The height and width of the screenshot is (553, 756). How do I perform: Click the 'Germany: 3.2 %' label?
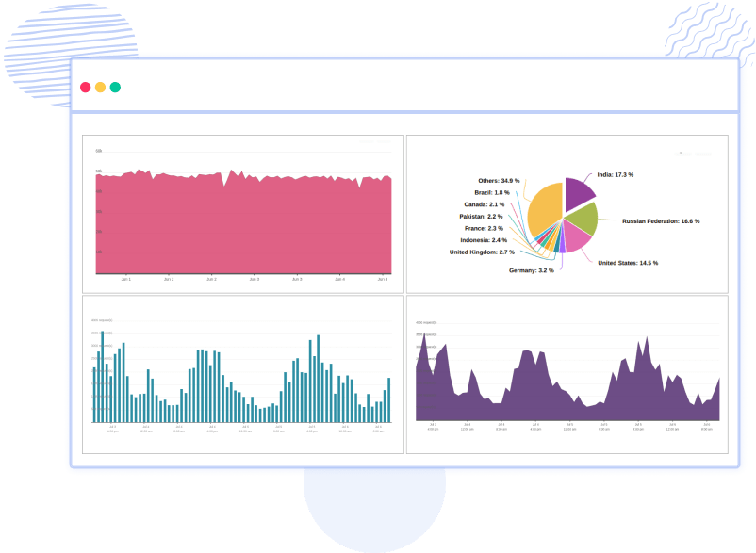pos(532,270)
